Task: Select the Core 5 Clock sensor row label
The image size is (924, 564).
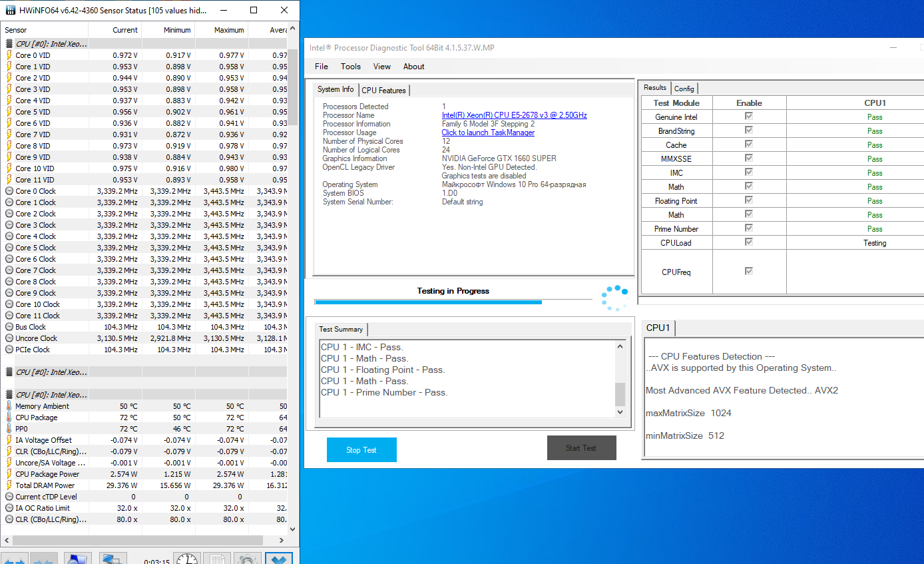Action: click(x=36, y=248)
